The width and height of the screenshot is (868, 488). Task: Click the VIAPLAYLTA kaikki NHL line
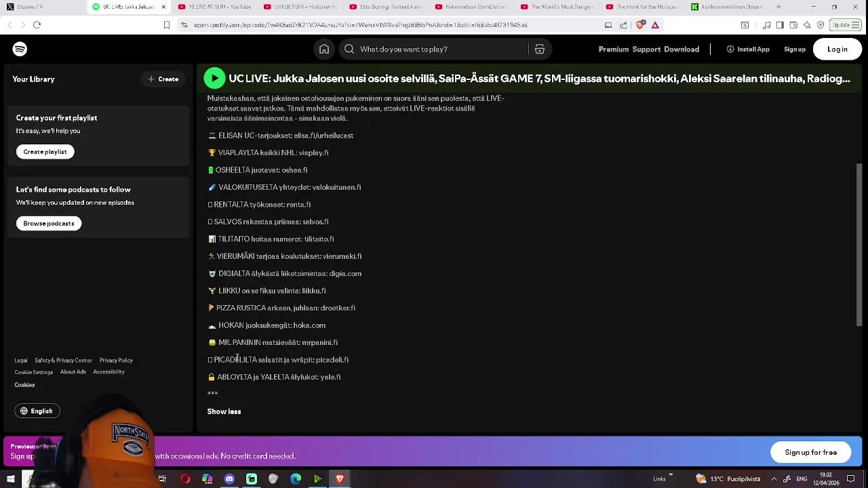[x=269, y=153]
